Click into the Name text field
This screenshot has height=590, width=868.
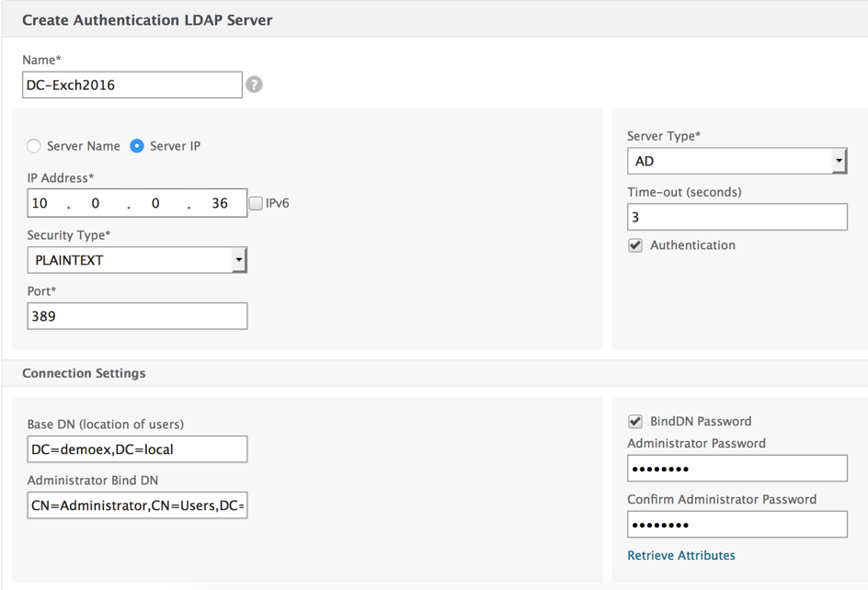point(131,85)
